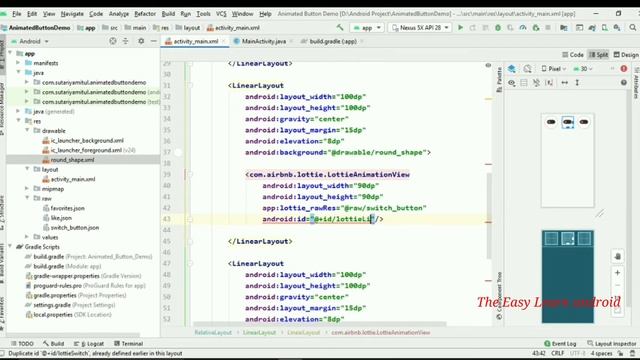Image resolution: width=640 pixels, height=360 pixels.
Task: Click the clear constraints icon in design toolbar
Action: click(536, 83)
